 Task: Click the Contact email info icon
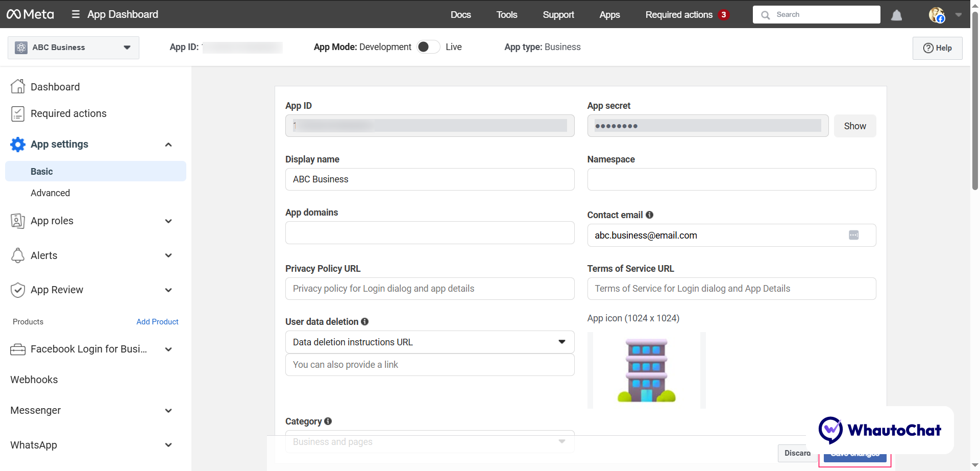pos(649,215)
